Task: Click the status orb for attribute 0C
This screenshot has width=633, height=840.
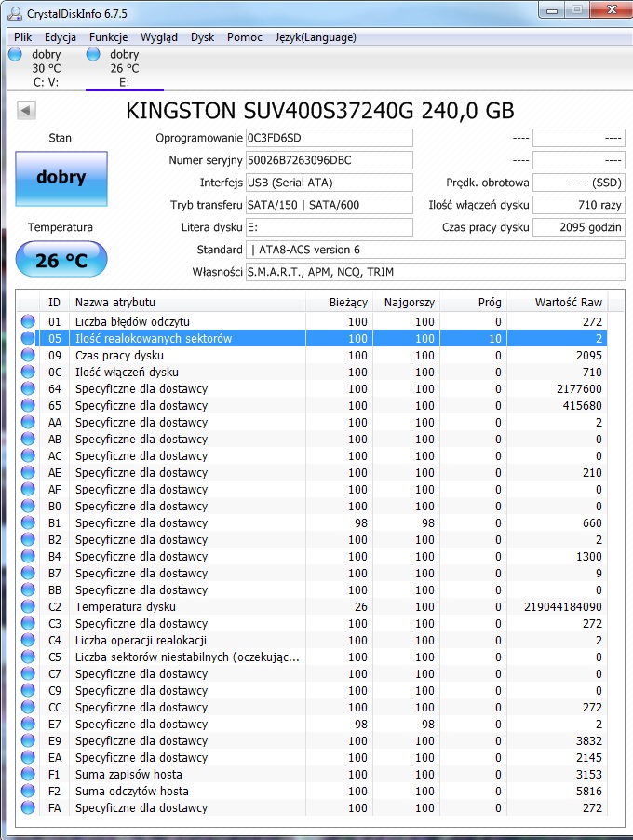Action: [28, 372]
